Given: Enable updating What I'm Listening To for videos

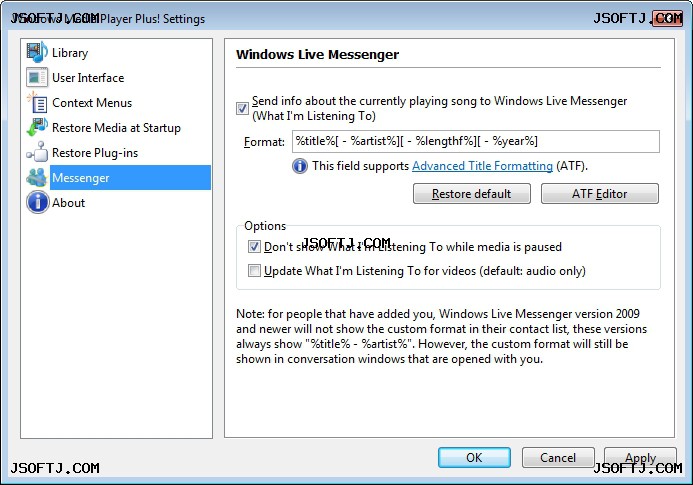Looking at the screenshot, I should coord(254,270).
